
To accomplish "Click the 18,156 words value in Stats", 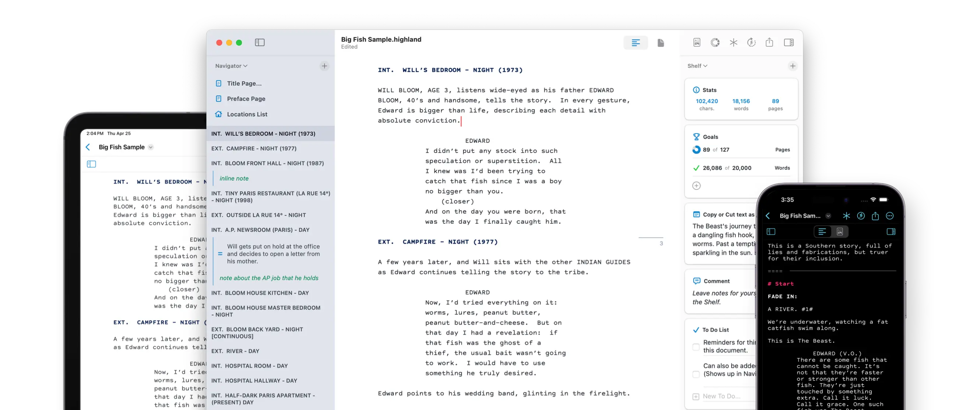I will pos(741,101).
